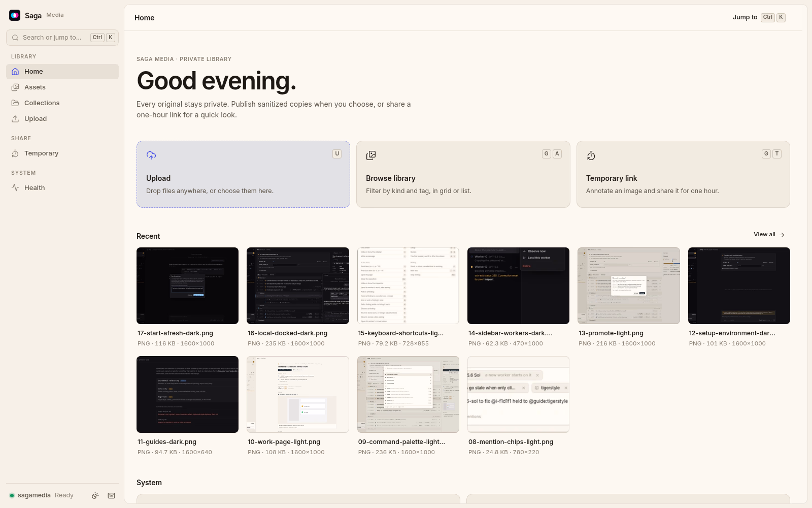Click the sagamedia Ready status
This screenshot has height=508, width=812.
pyautogui.click(x=41, y=495)
